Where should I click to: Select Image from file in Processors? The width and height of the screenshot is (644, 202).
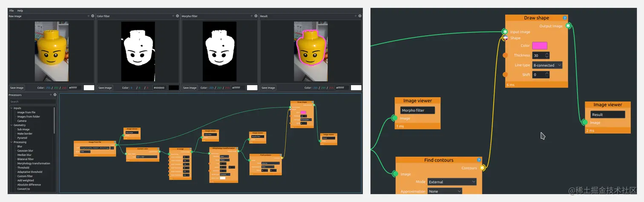pyautogui.click(x=26, y=112)
